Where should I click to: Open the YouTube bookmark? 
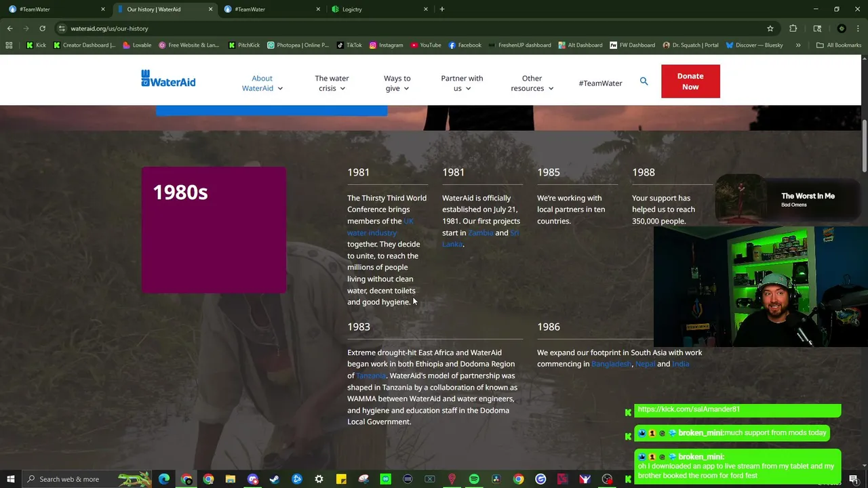click(425, 45)
